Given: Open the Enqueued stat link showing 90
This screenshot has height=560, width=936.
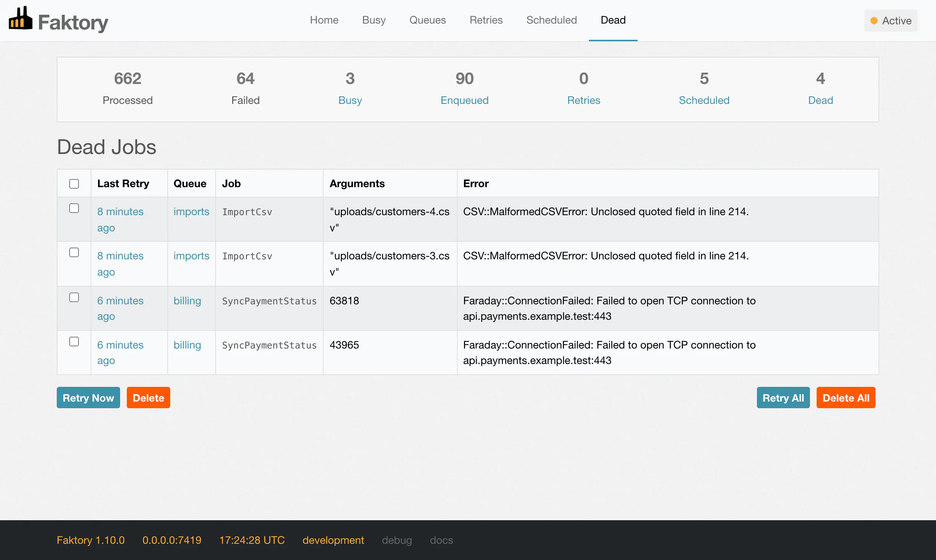Looking at the screenshot, I should coord(464,100).
